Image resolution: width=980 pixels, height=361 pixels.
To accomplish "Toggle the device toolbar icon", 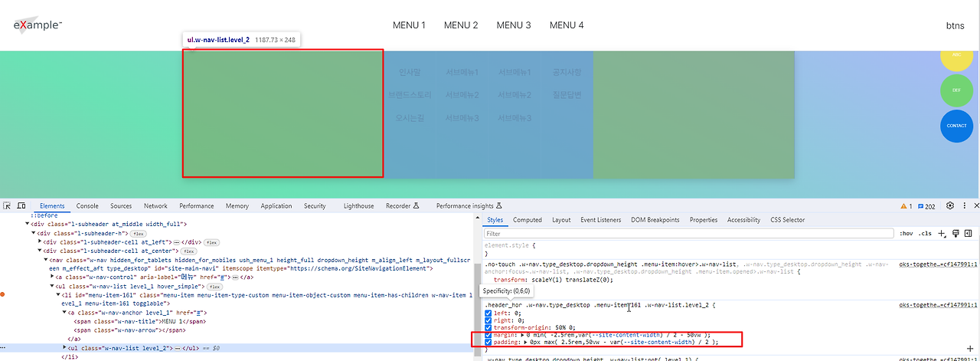I will tap(21, 205).
